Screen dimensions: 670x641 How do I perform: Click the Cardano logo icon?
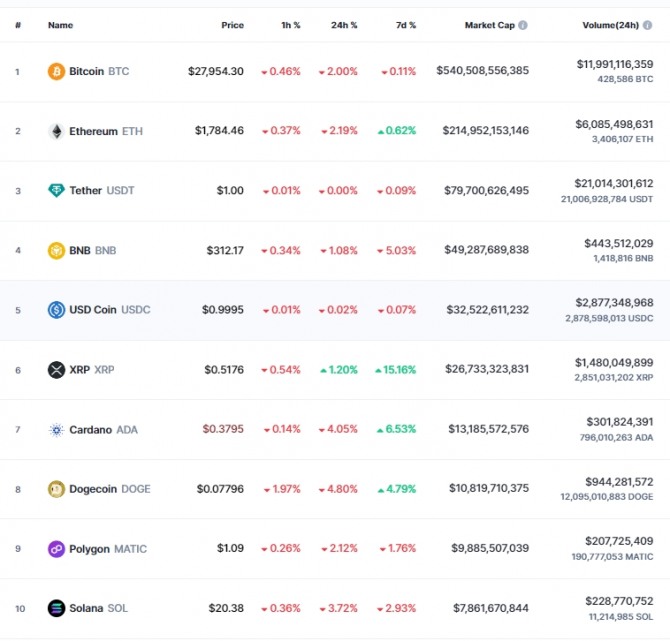point(56,429)
